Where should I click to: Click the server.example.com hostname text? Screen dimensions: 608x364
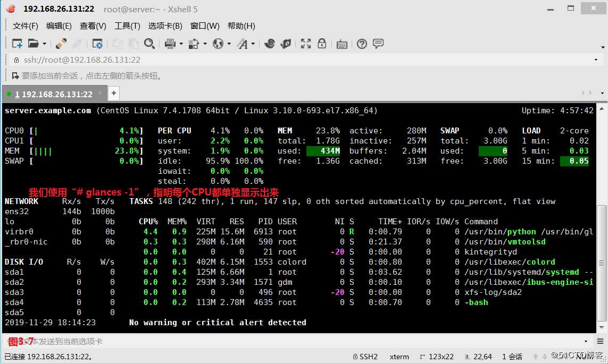(48, 111)
